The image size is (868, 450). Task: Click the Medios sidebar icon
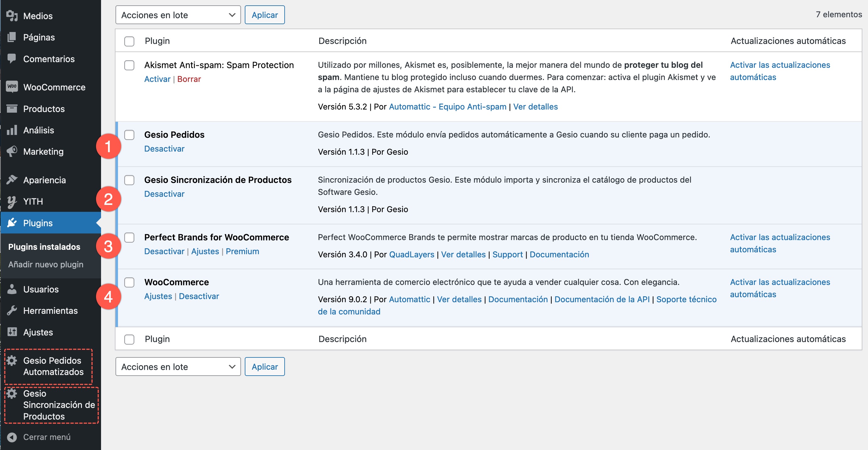[x=12, y=15]
